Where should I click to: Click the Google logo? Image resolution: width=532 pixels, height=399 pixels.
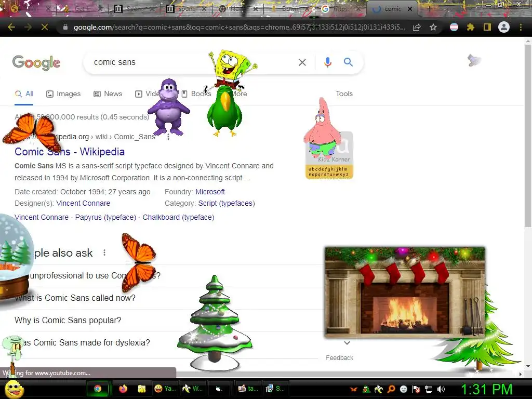coord(36,63)
